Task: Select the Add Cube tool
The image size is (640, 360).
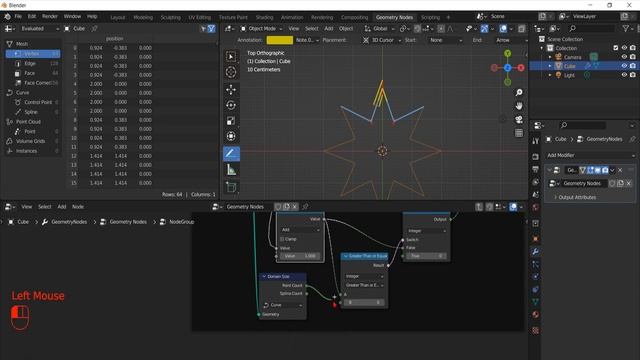Action: [231, 187]
